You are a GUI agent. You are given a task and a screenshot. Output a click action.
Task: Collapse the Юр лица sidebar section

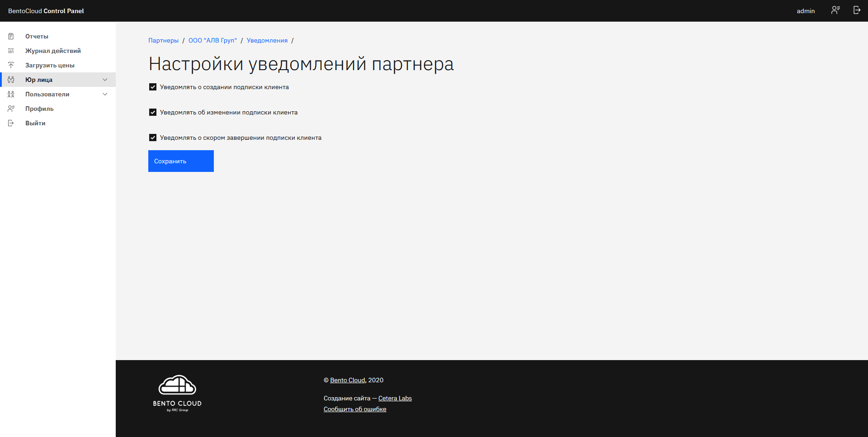(105, 80)
